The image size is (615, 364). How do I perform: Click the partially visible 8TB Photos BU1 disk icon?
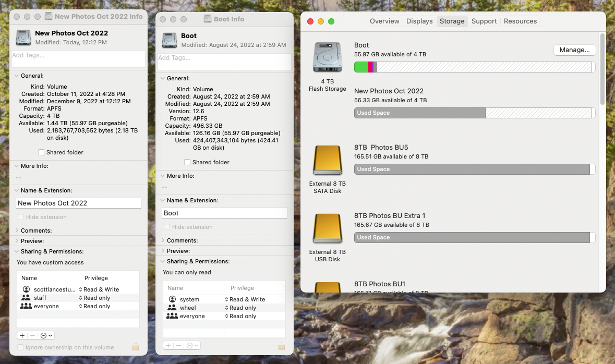pos(328,287)
